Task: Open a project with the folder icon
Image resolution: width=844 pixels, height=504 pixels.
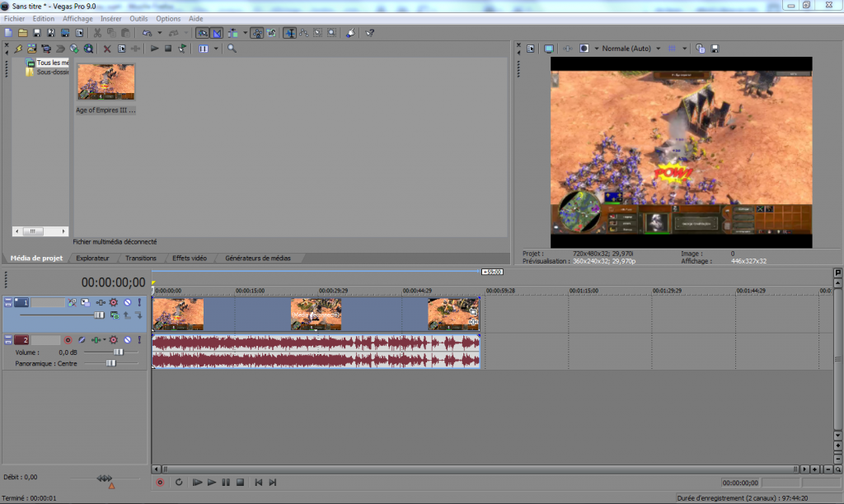Action: 22,33
